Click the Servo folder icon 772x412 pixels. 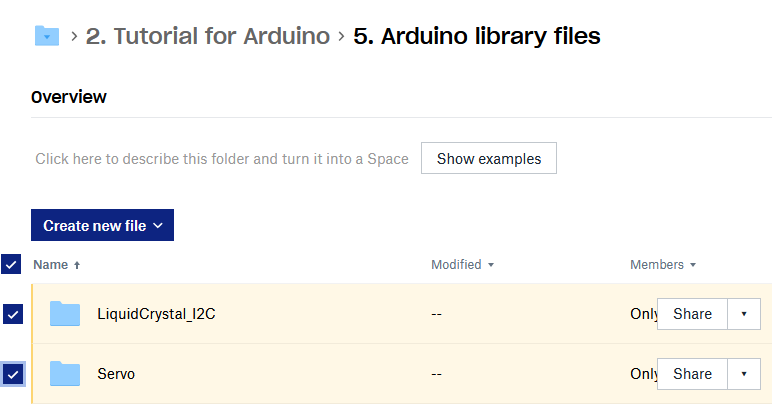[x=64, y=374]
